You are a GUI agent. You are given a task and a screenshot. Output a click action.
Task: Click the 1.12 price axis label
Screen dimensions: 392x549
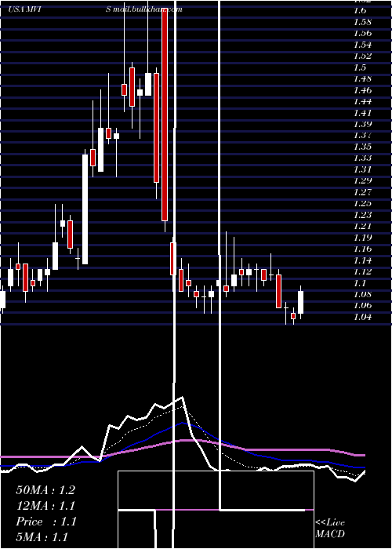coord(362,271)
